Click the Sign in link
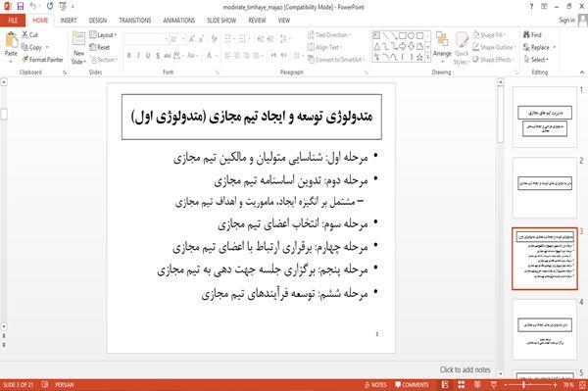Viewport: 588px width, 391px height. coord(566,21)
